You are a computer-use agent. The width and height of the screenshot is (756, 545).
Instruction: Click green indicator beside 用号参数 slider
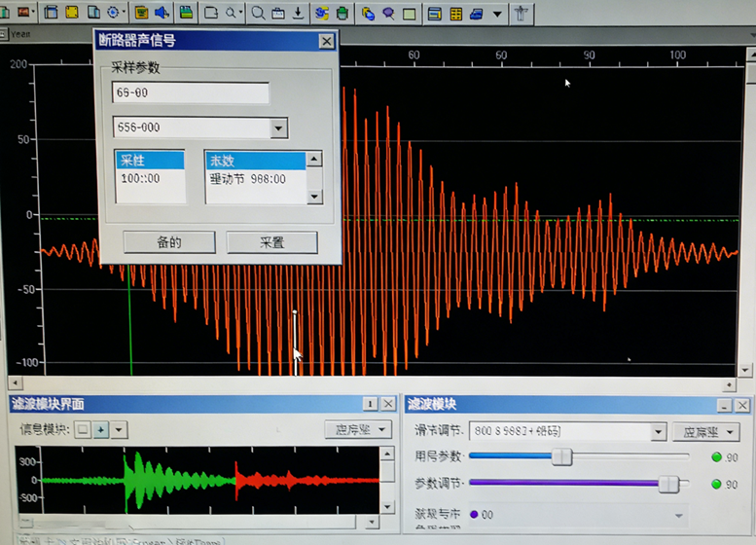[717, 457]
